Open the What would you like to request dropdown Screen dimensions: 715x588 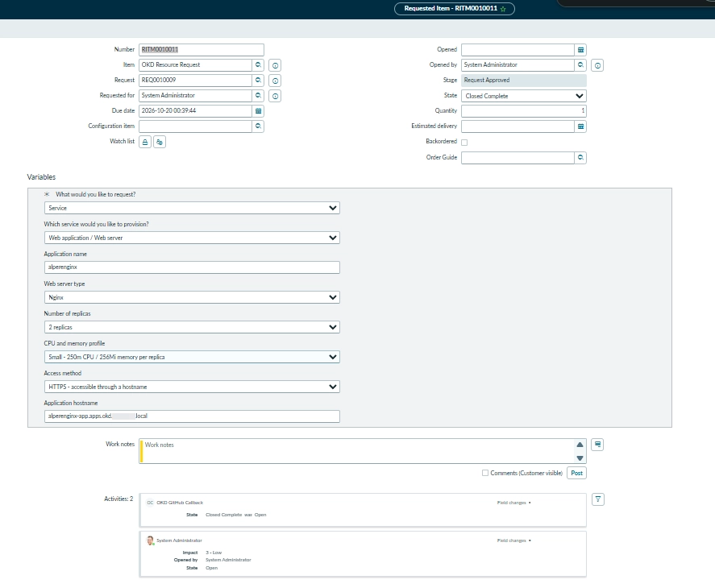pos(192,208)
